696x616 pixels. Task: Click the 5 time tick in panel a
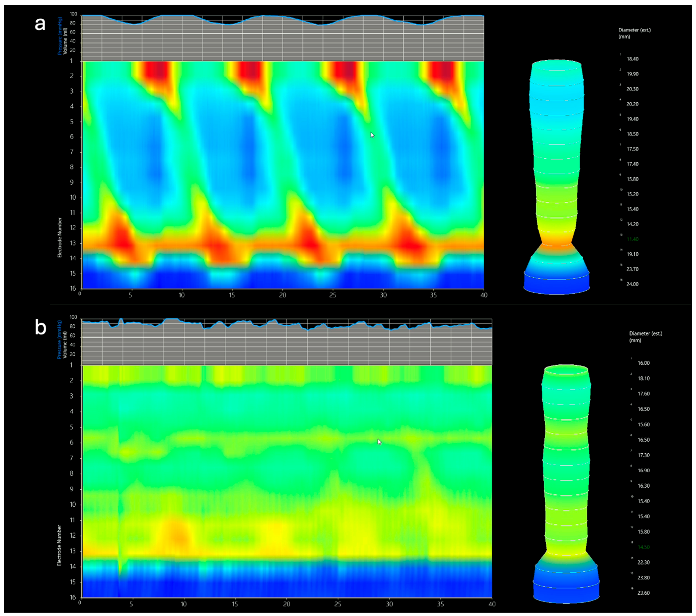[x=130, y=295]
